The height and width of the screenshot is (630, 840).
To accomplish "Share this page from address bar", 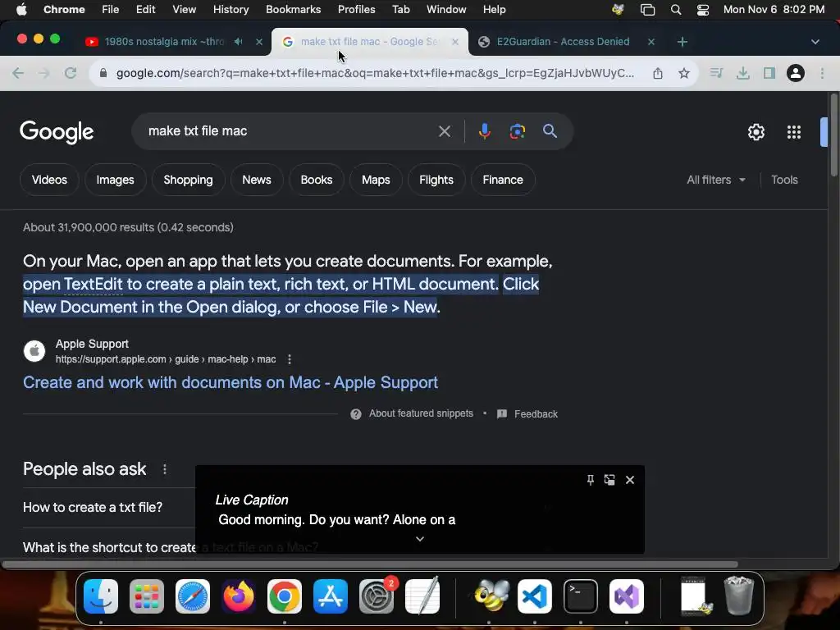I will 658,73.
